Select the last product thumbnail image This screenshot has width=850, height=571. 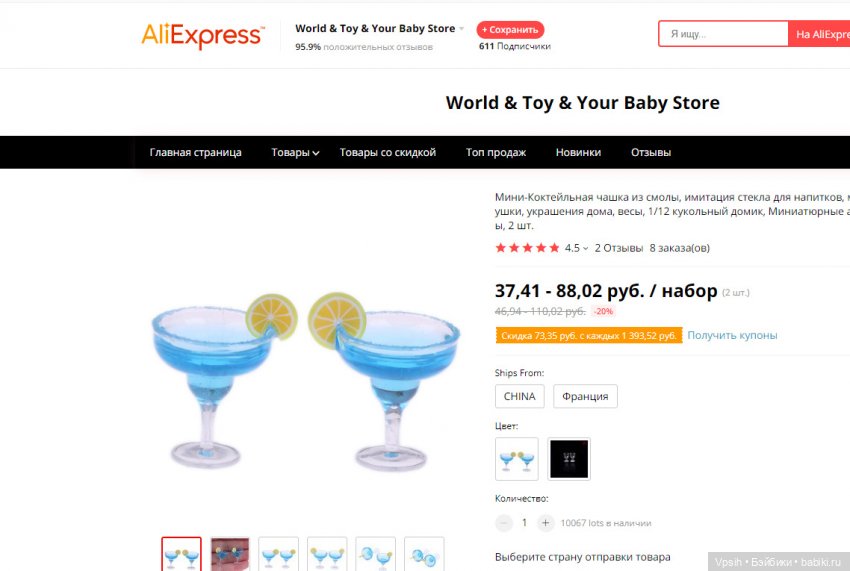coord(424,554)
